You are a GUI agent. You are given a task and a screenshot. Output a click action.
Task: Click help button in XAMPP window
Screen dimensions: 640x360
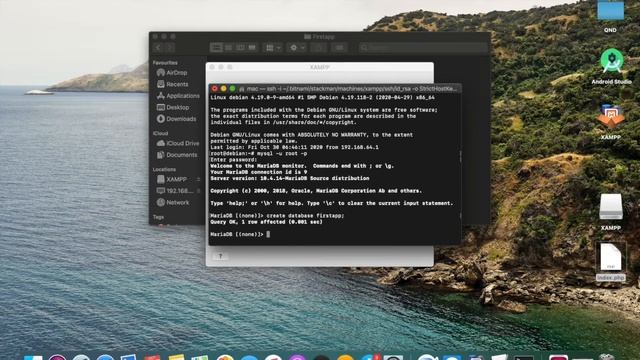point(220,256)
